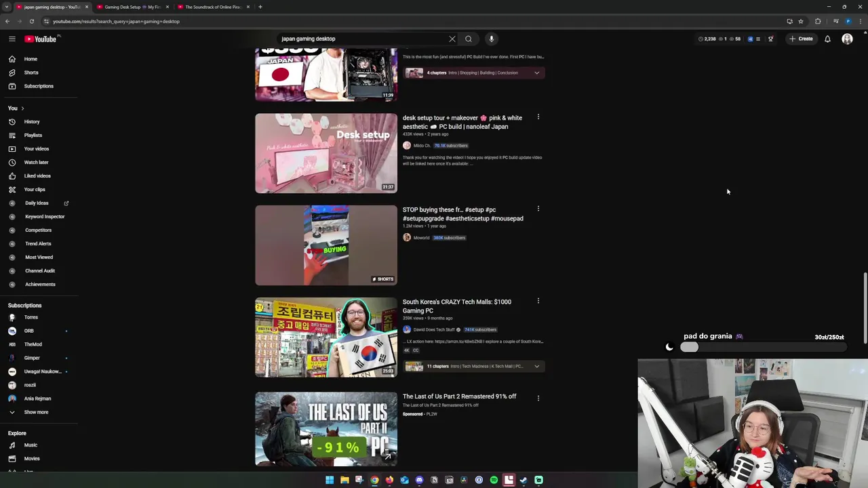Open options menu for The Last of Us ad
Viewport: 868px width, 488px height.
(538, 398)
